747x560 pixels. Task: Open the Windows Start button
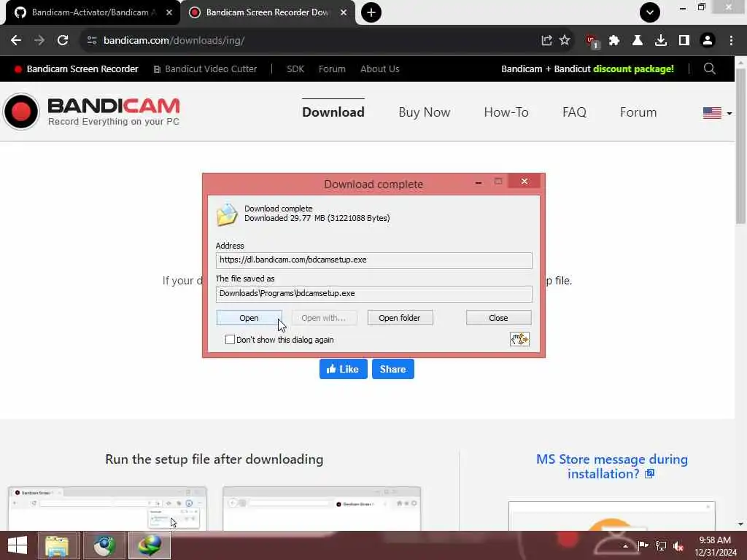(x=18, y=545)
